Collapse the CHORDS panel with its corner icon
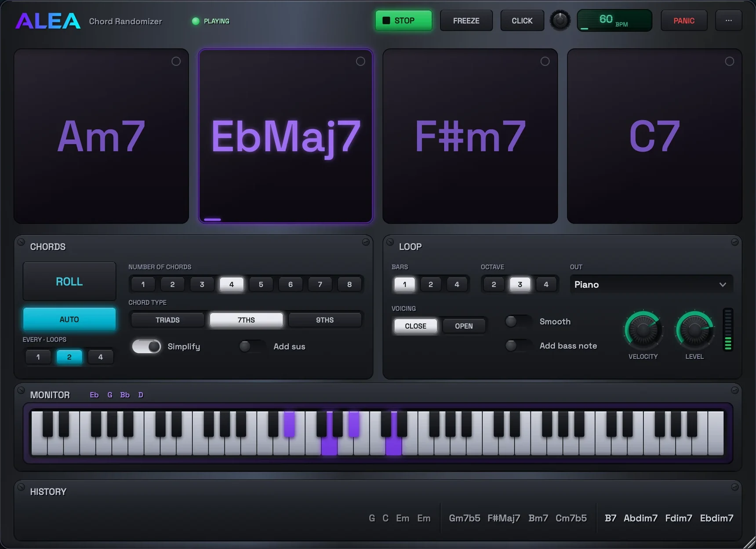Image resolution: width=756 pixels, height=549 pixels. (x=366, y=242)
